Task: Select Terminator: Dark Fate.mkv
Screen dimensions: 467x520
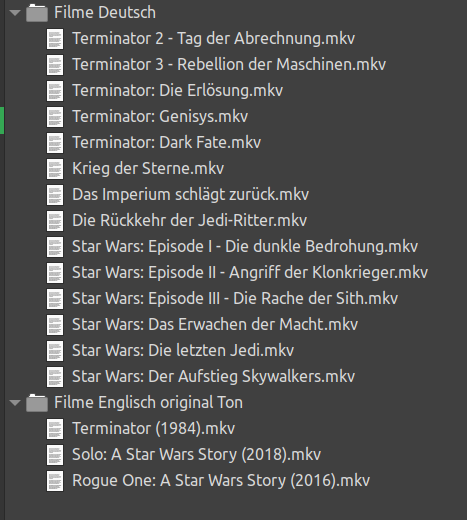Action: (x=167, y=142)
